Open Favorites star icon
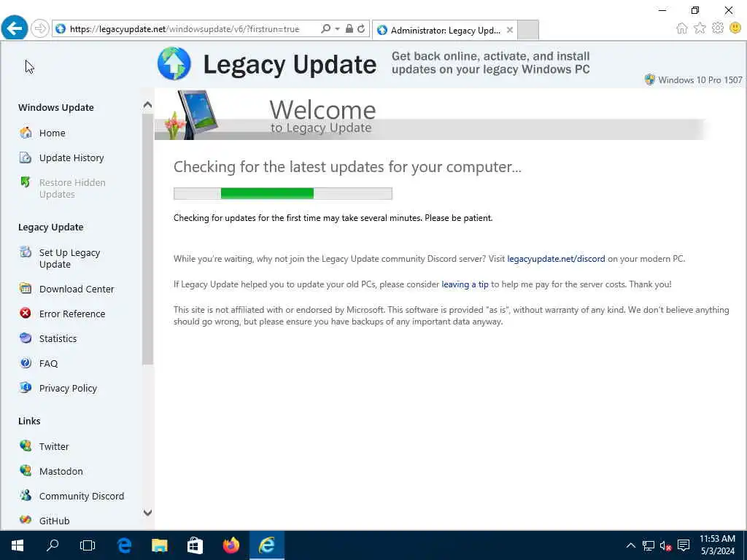The width and height of the screenshot is (747, 560). [x=700, y=28]
